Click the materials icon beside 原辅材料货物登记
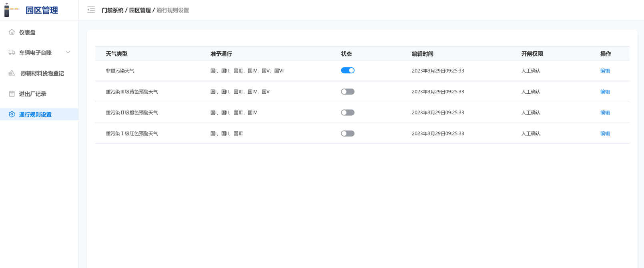This screenshot has width=644, height=268. coord(12,73)
